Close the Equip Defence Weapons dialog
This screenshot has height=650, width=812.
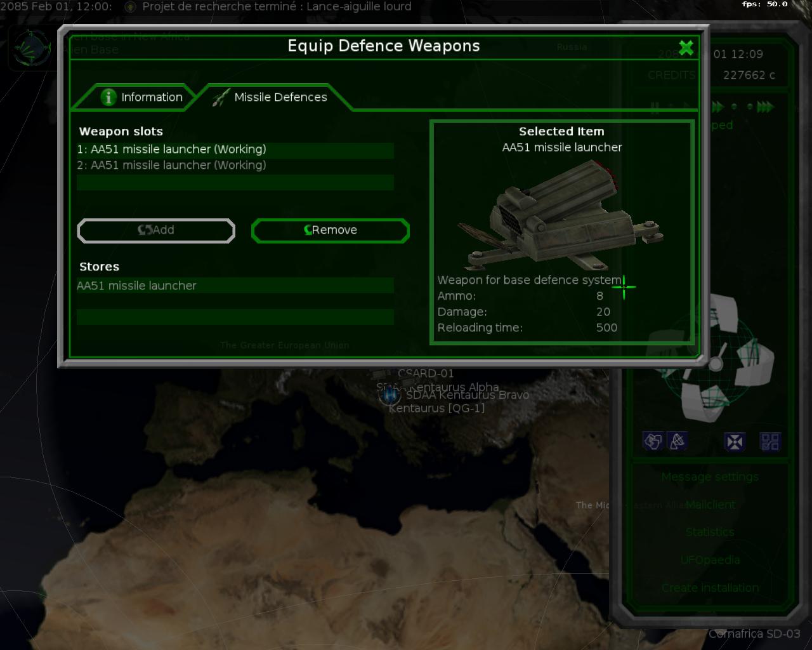click(x=686, y=48)
